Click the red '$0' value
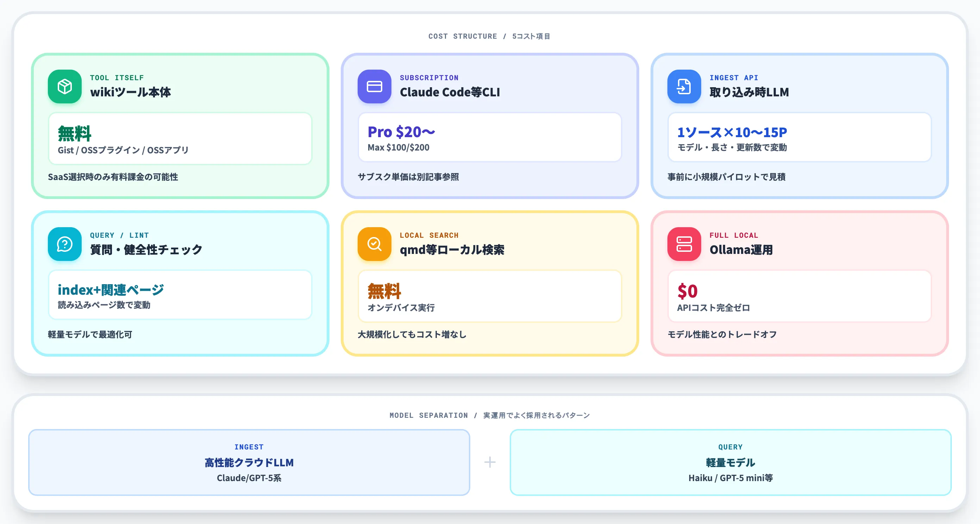This screenshot has width=980, height=524. coord(687,291)
